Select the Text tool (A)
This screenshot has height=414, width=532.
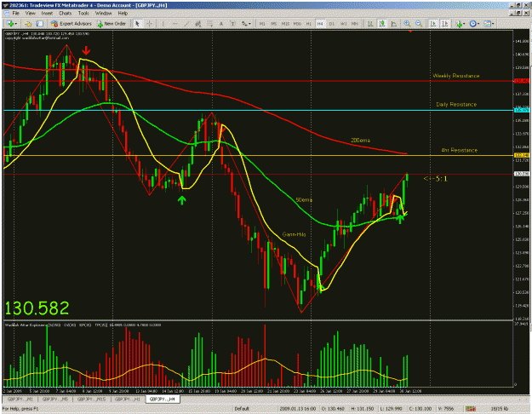pyautogui.click(x=221, y=24)
